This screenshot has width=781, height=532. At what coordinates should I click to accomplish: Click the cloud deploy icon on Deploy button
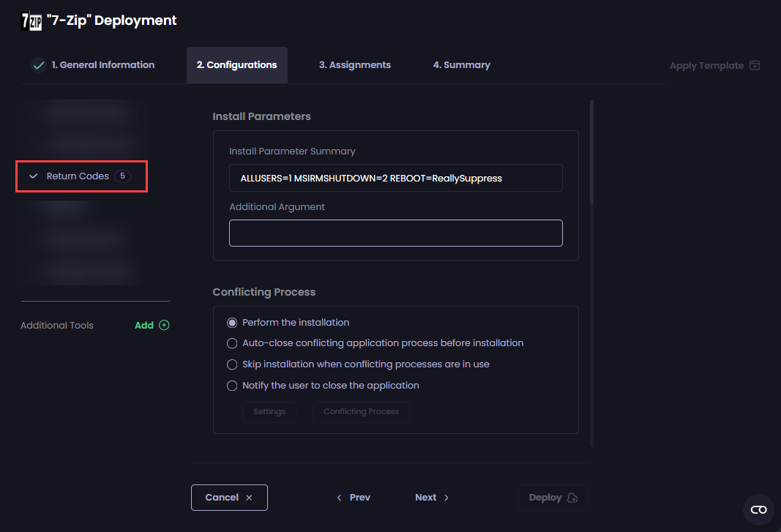point(572,497)
